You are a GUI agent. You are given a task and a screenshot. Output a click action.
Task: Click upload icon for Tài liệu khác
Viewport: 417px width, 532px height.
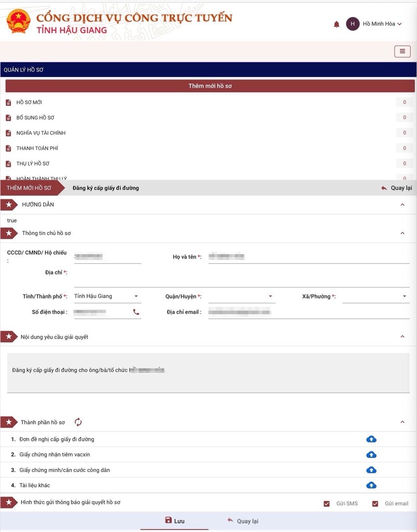[x=371, y=485]
